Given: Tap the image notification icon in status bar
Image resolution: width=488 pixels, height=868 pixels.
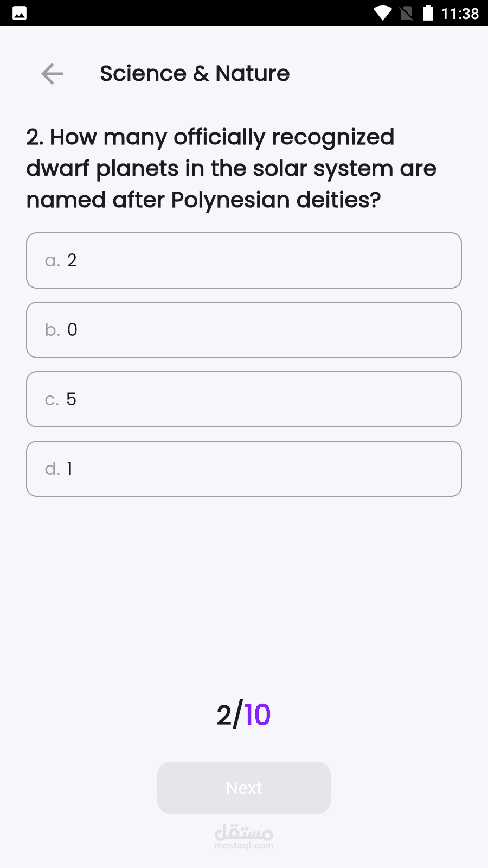Looking at the screenshot, I should 20,13.
